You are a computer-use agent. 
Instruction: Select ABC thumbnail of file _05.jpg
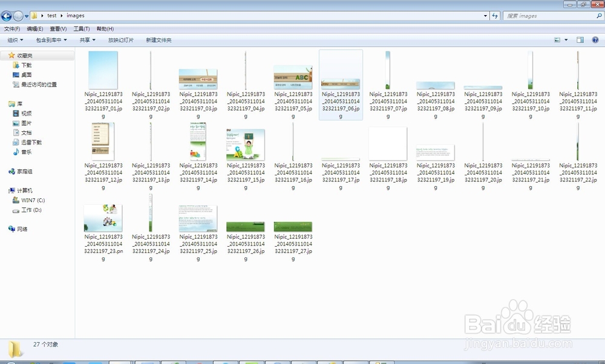(x=293, y=77)
